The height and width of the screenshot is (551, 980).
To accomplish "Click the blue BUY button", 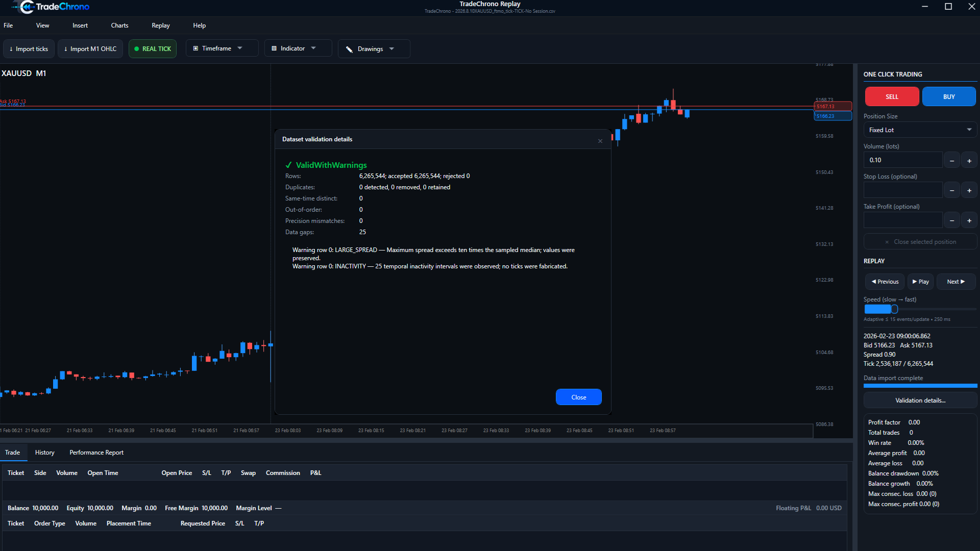I will point(949,96).
